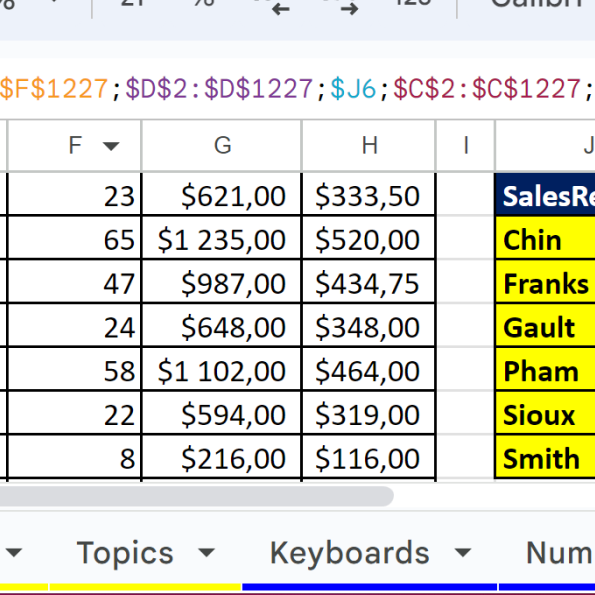Select column G header
Screen dimensions: 595x595
pyautogui.click(x=222, y=146)
